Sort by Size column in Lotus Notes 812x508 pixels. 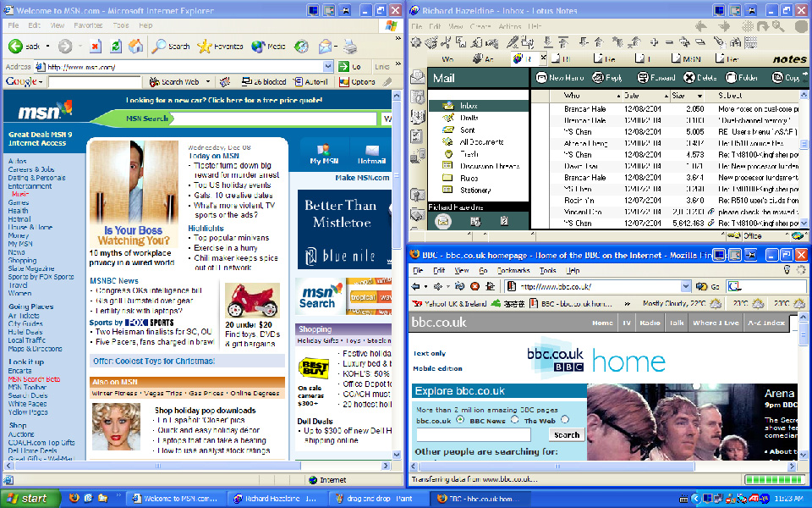coord(687,96)
